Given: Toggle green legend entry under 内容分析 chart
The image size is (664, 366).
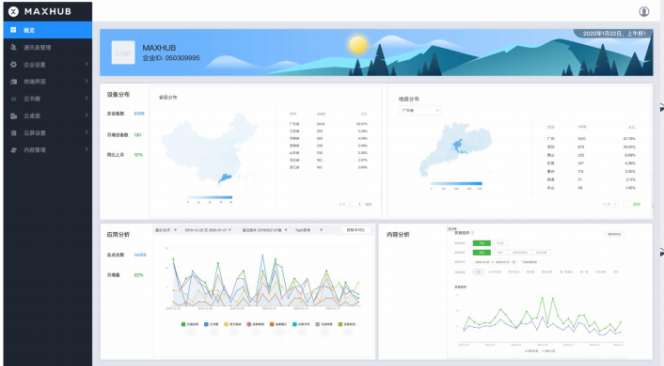Looking at the screenshot, I should pyautogui.click(x=531, y=351).
